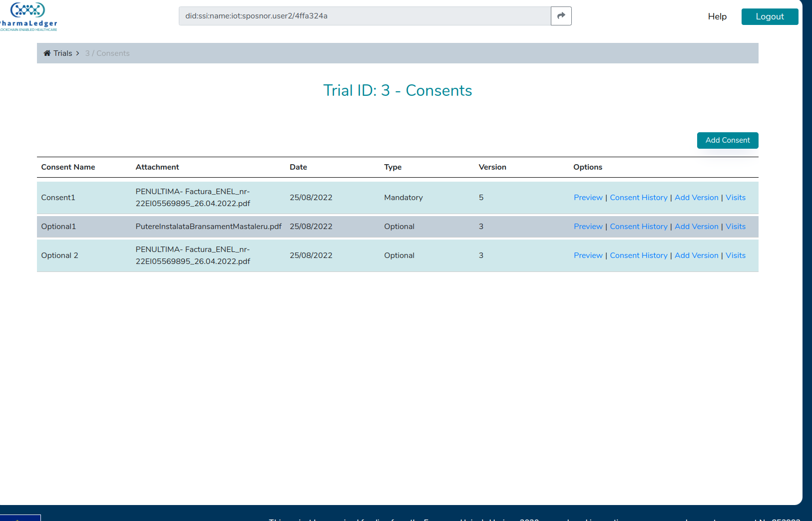Open Visits for Consent1
This screenshot has width=812, height=521.
click(735, 197)
